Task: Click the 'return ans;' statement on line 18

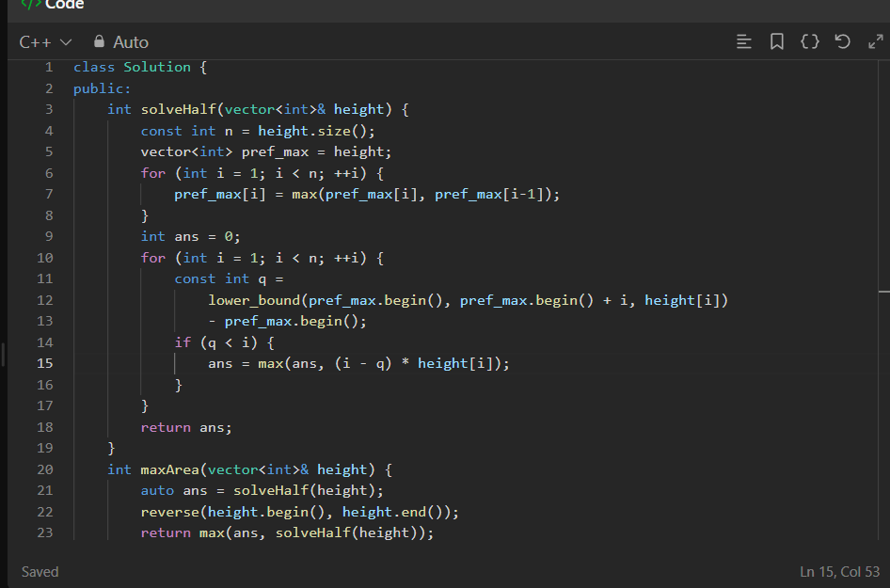Action: 186,427
